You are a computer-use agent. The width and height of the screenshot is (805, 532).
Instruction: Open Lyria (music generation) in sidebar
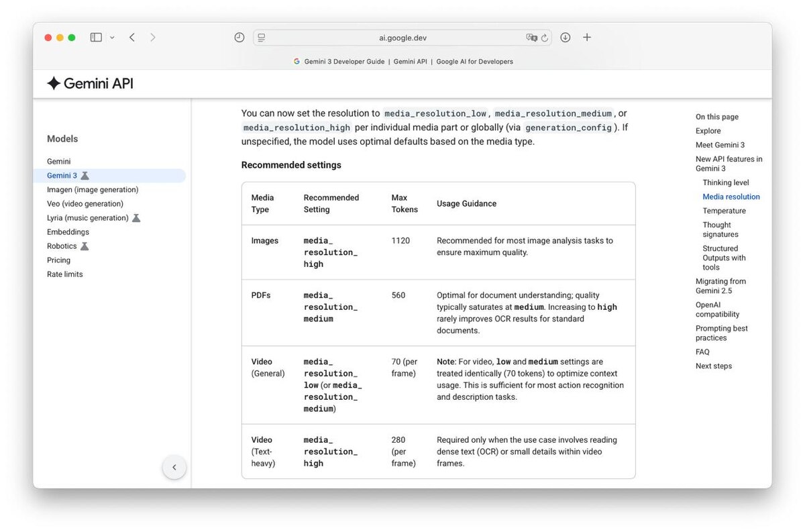pos(88,218)
